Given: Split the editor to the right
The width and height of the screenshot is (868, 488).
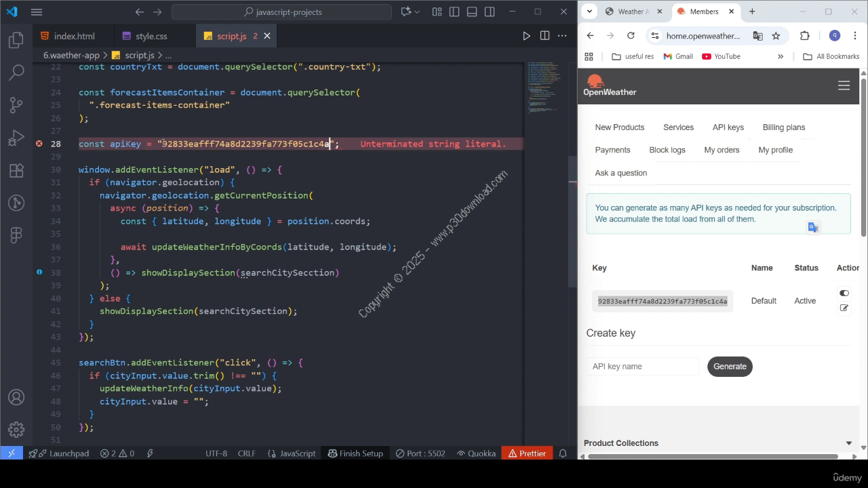Looking at the screenshot, I should [x=545, y=36].
